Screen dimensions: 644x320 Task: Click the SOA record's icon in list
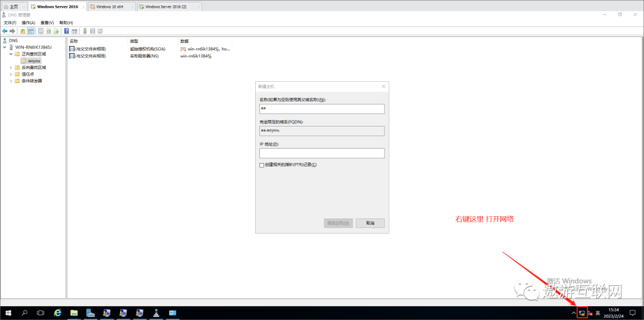[x=72, y=48]
